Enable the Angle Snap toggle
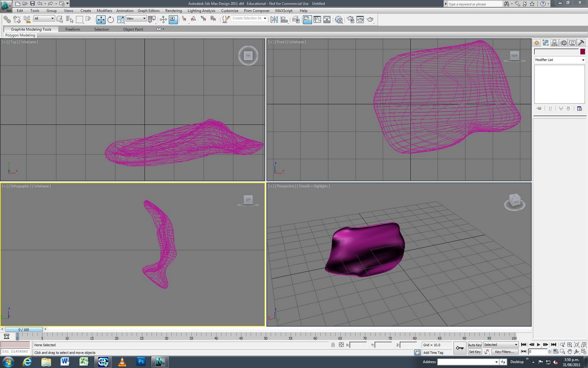 point(194,20)
